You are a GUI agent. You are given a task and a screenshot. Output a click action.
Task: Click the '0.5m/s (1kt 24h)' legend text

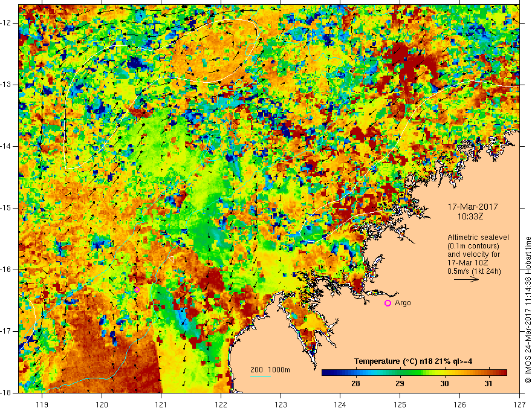pyautogui.click(x=474, y=271)
